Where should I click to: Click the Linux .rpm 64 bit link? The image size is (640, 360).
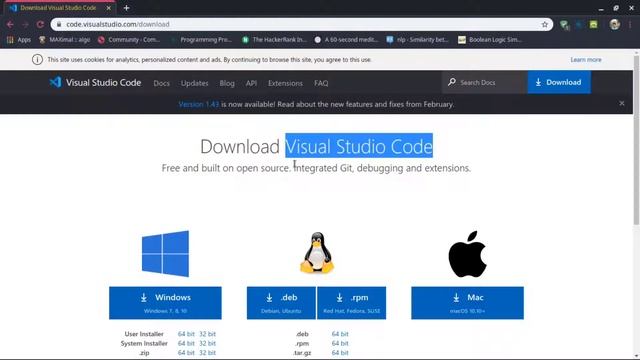click(340, 343)
